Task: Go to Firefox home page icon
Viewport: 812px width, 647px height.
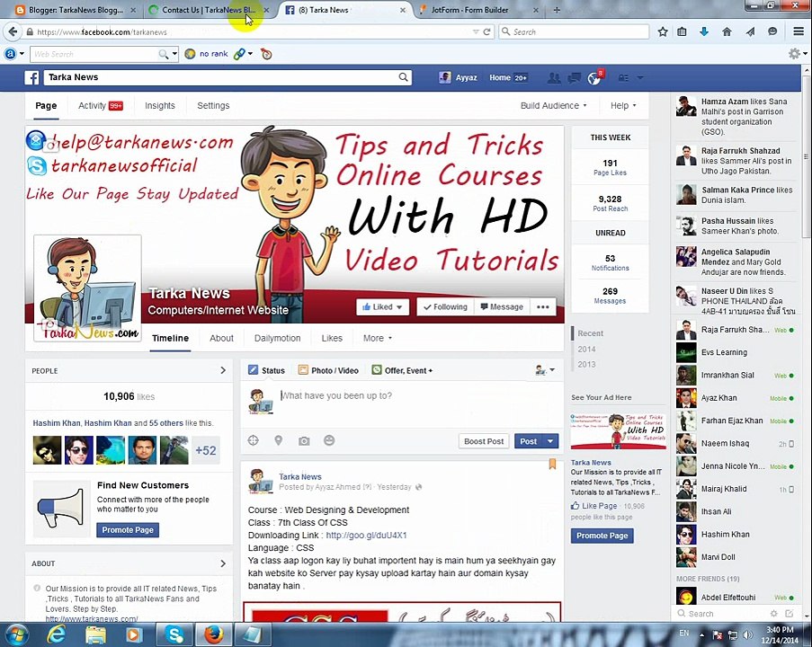Action: pos(727,31)
